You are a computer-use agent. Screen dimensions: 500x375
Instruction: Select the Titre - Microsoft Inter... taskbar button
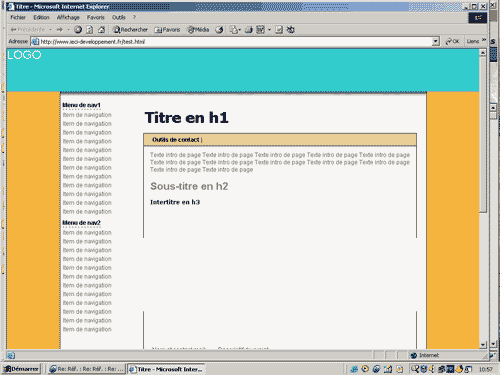[166, 369]
